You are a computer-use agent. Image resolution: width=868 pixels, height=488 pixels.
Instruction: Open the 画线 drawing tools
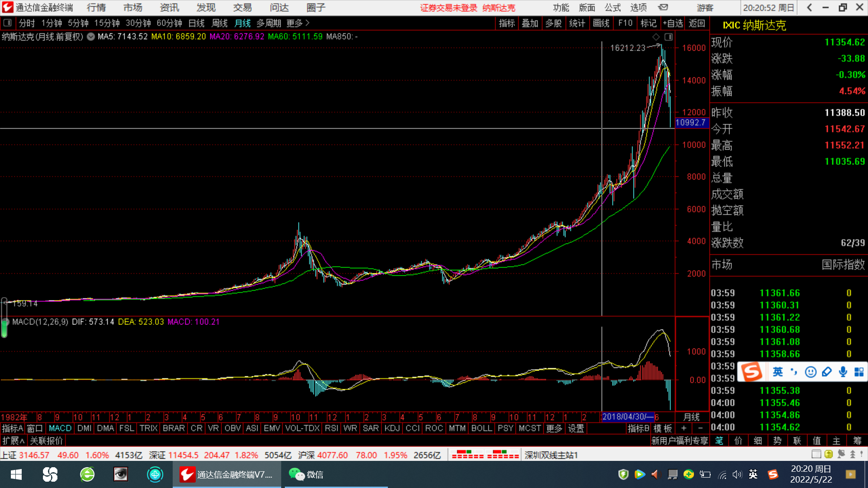pos(601,23)
